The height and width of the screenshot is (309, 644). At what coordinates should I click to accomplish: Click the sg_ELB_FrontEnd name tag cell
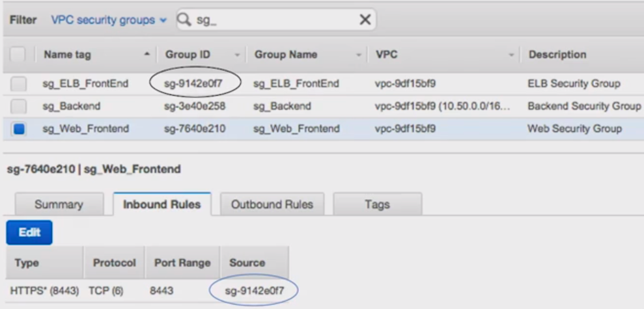85,84
